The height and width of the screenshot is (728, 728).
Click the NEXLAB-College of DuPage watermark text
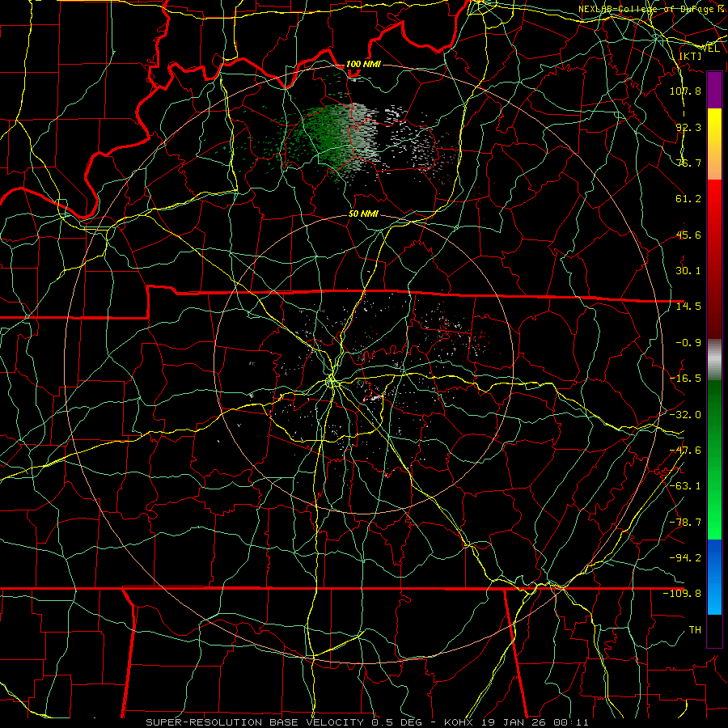pos(653,9)
